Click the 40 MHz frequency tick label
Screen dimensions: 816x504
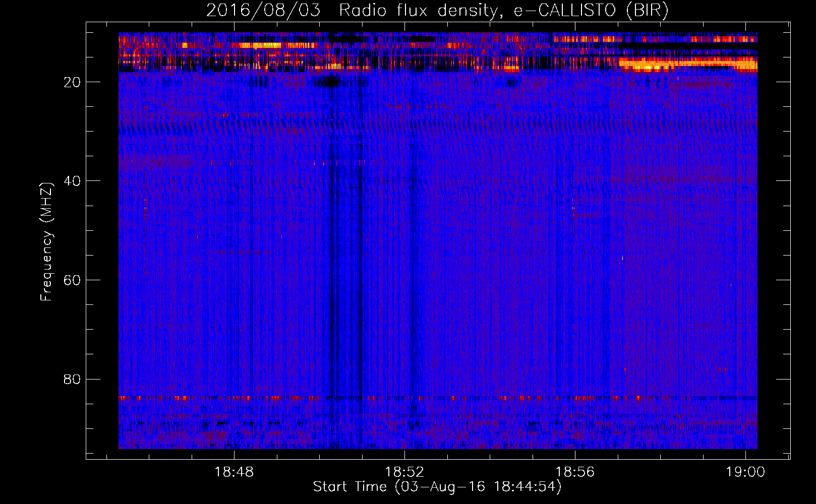click(x=72, y=181)
